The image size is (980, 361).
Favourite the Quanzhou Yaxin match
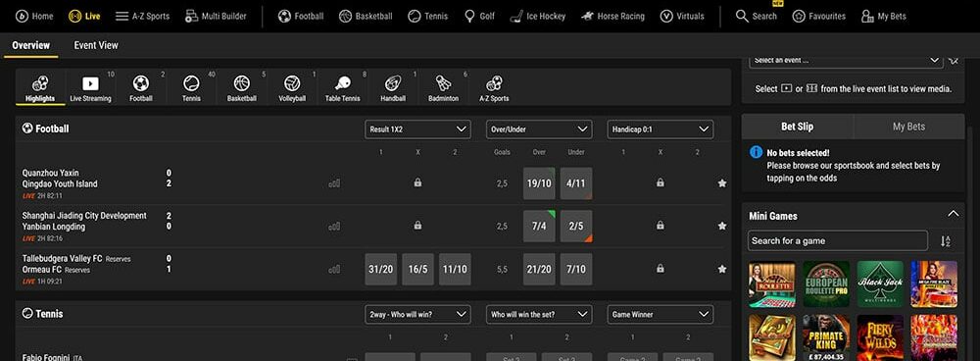click(x=722, y=183)
